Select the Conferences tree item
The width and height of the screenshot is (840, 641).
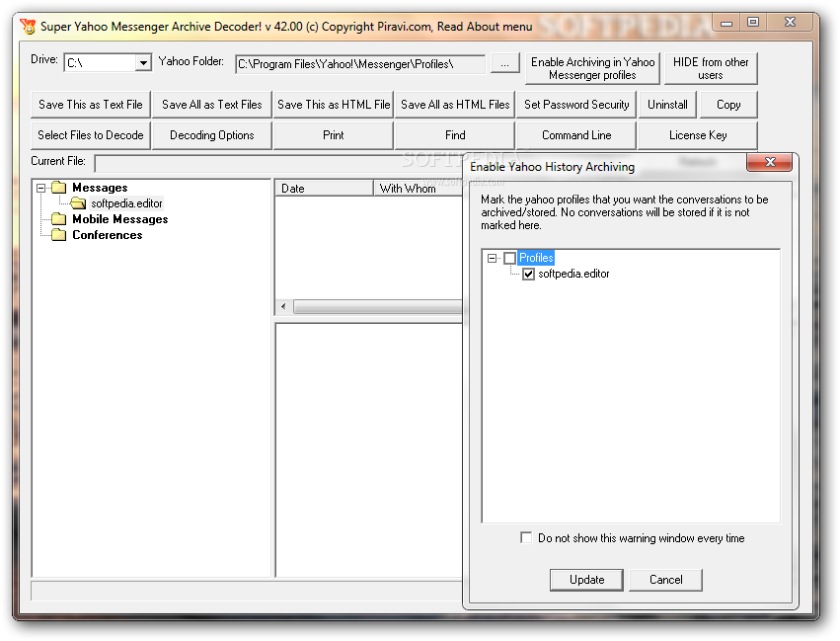(108, 235)
